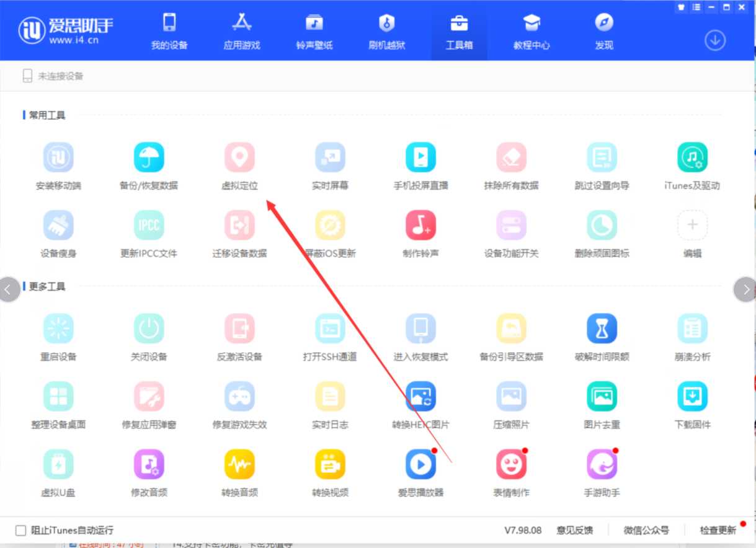Viewport: 756px width, 548px height.
Task: Open title bar skin shirt icon
Action: pyautogui.click(x=680, y=7)
